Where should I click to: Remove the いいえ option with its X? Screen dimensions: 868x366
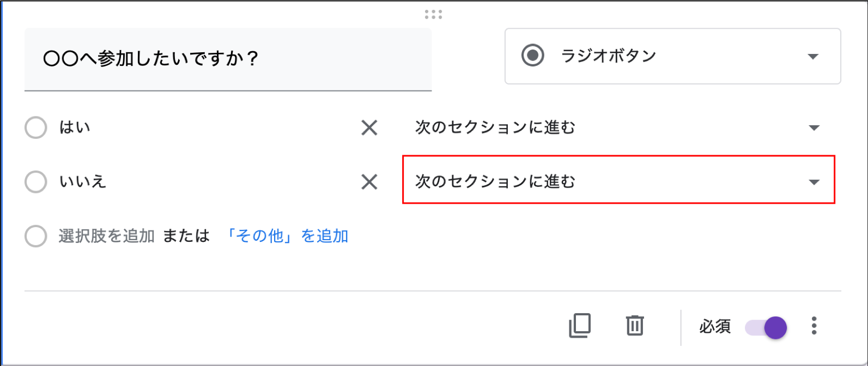point(369,182)
